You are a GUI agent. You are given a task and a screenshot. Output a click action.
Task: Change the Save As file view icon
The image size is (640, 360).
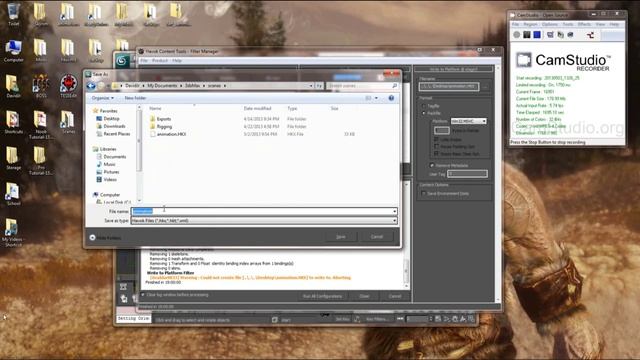click(x=368, y=98)
